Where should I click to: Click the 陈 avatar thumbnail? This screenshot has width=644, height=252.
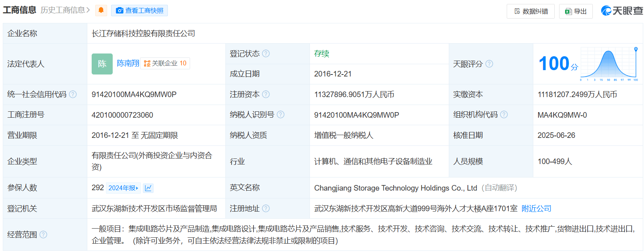(x=102, y=64)
